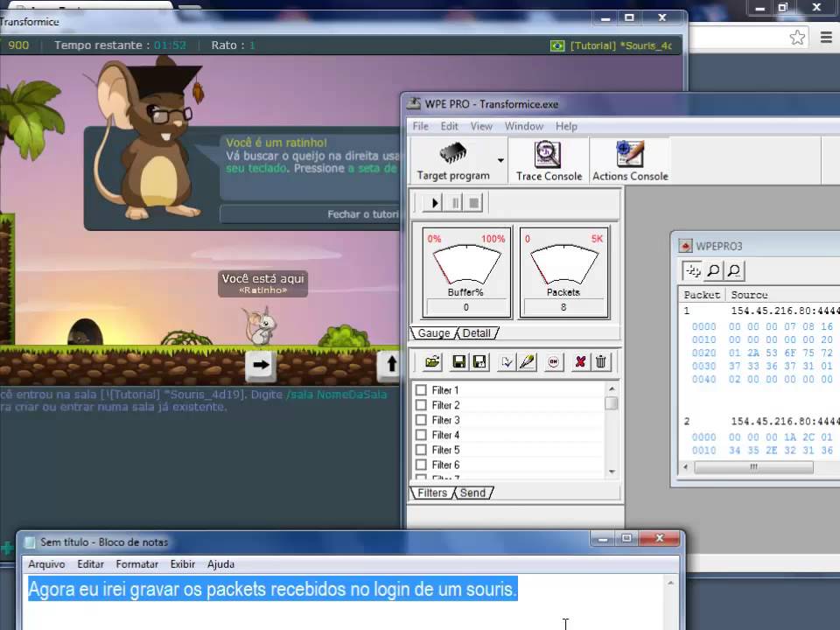840x630 pixels.
Task: Start packet logging with the play button
Action: pos(434,203)
